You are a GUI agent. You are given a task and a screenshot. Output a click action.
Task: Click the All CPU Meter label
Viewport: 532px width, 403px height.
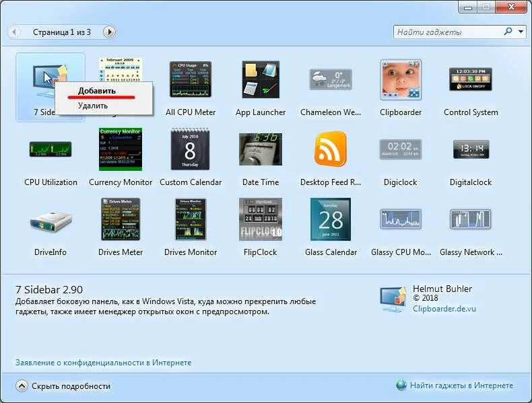pyautogui.click(x=191, y=112)
